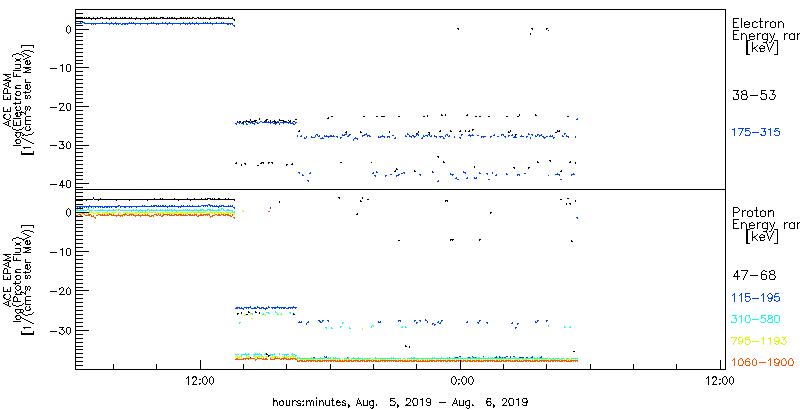Click the 175-315 blue electron legend label
Screen dimensions: 800x410
(x=756, y=133)
